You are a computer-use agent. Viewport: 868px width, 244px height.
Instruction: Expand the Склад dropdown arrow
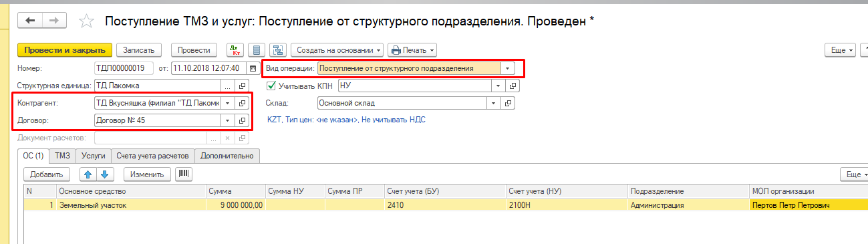pos(494,103)
